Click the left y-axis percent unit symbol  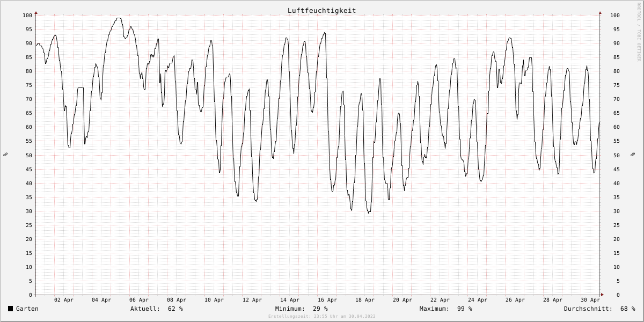(x=5, y=155)
